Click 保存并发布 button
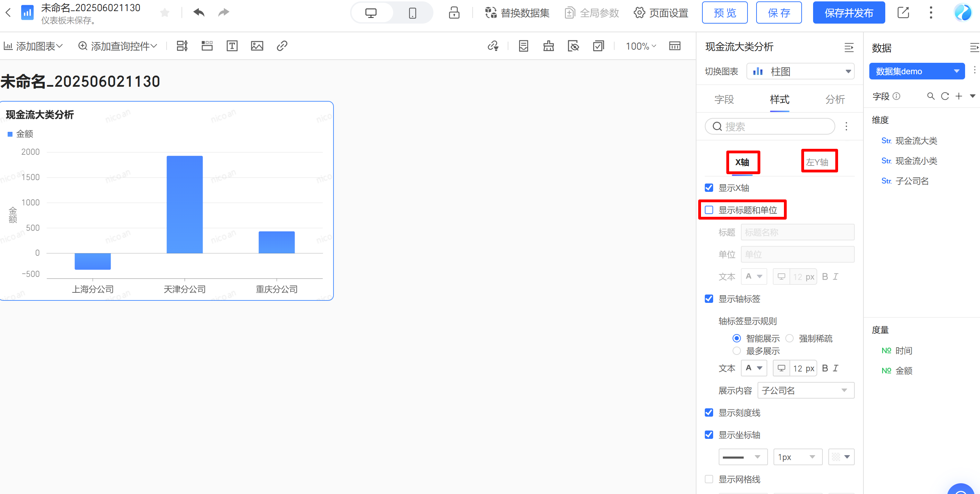980x494 pixels. [x=848, y=13]
